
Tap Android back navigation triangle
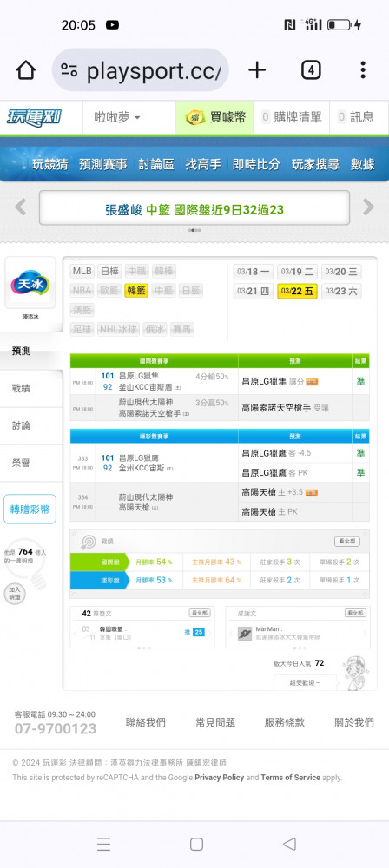[288, 844]
